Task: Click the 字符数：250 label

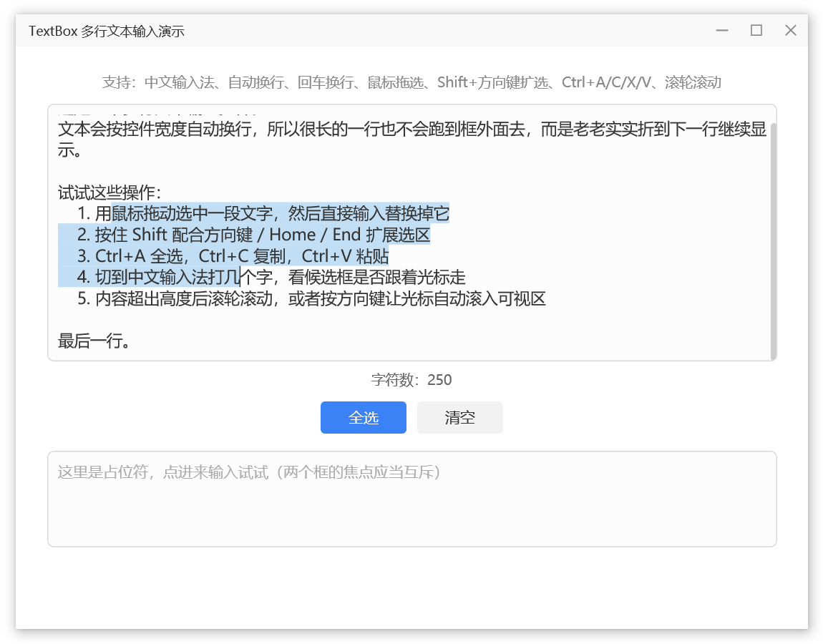Action: click(x=411, y=379)
